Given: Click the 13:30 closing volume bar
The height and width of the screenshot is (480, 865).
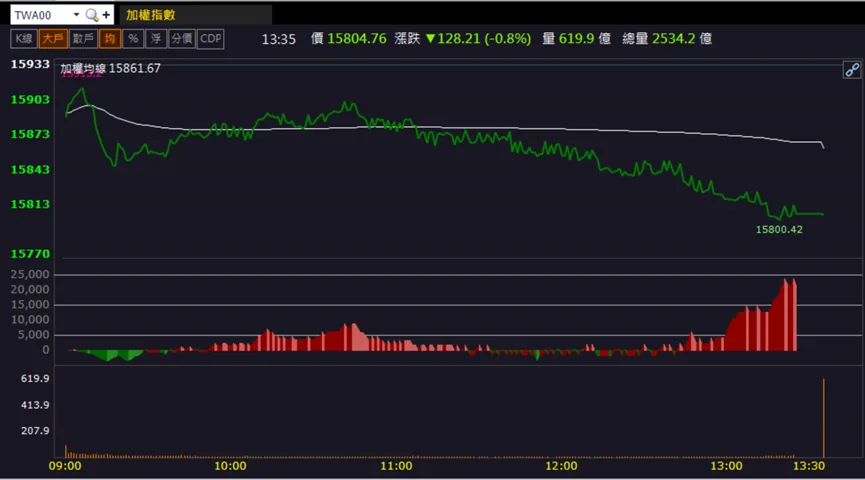Looking at the screenshot, I should pyautogui.click(x=824, y=418).
